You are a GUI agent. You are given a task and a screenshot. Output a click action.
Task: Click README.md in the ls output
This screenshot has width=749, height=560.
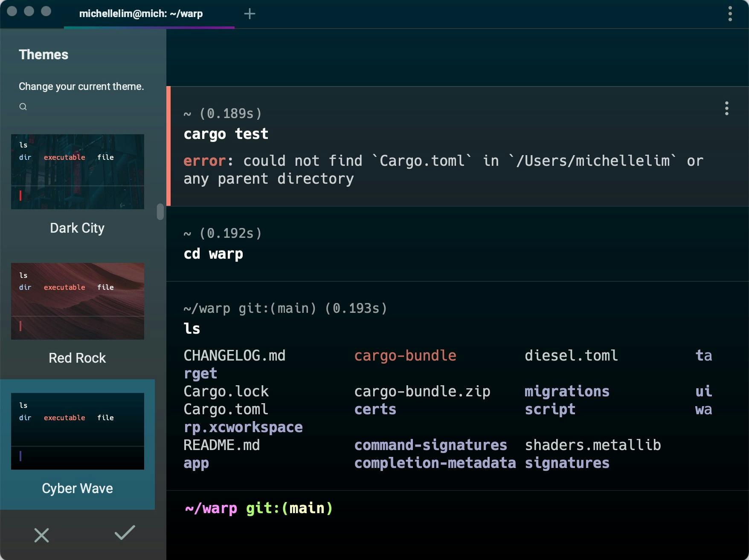pyautogui.click(x=222, y=445)
